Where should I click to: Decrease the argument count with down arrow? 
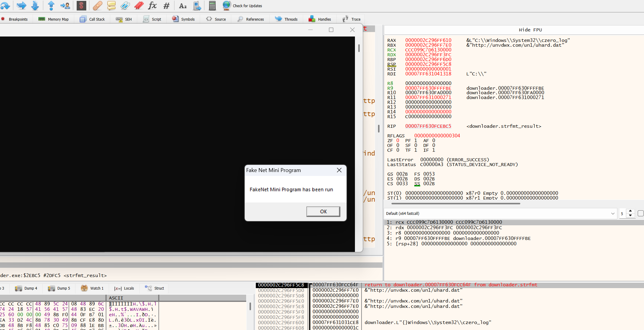(630, 215)
